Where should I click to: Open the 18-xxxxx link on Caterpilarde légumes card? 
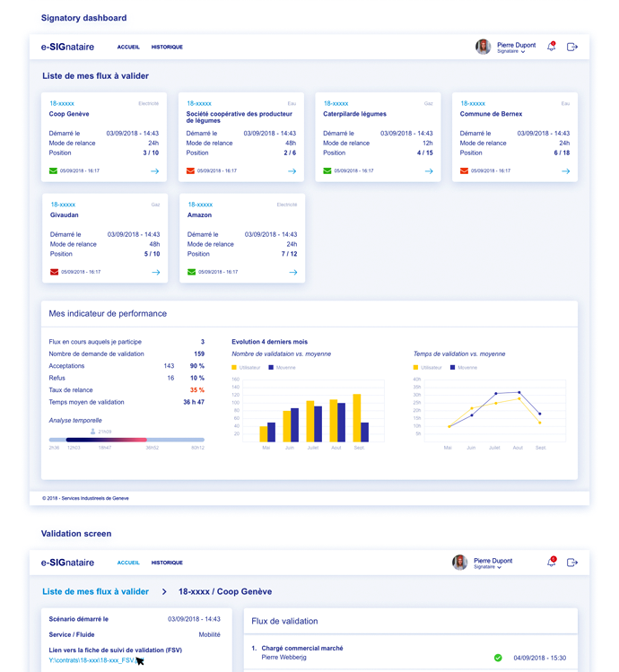point(336,104)
